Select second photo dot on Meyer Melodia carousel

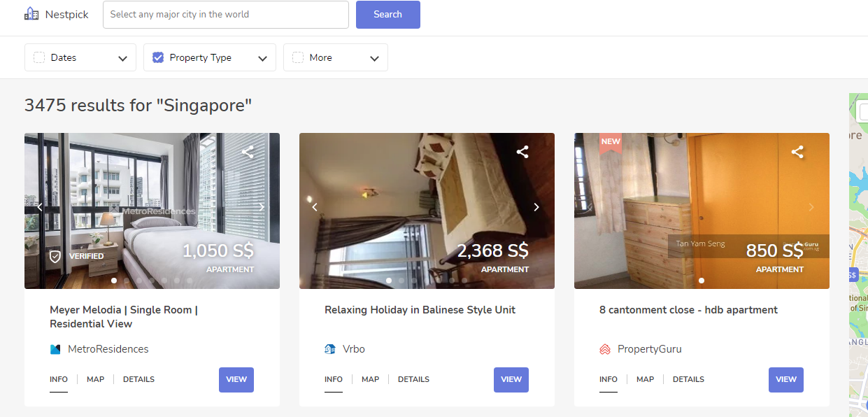pyautogui.click(x=127, y=281)
